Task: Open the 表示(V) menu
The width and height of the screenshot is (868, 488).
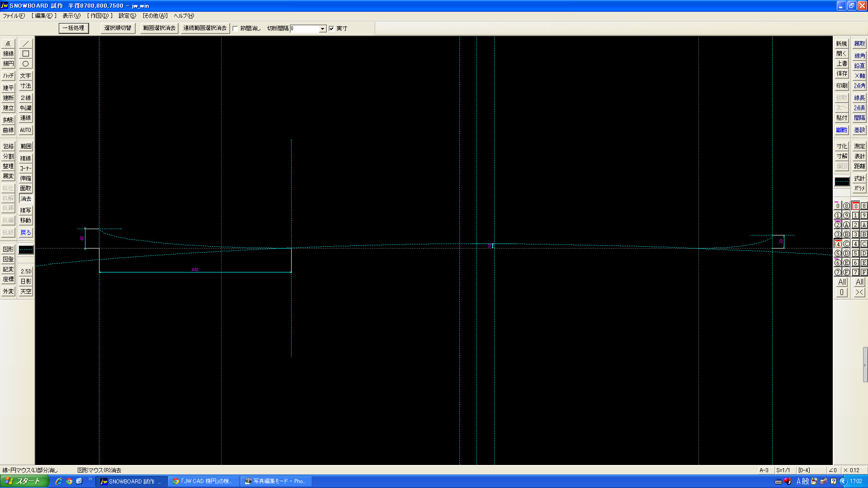Action: click(x=71, y=16)
